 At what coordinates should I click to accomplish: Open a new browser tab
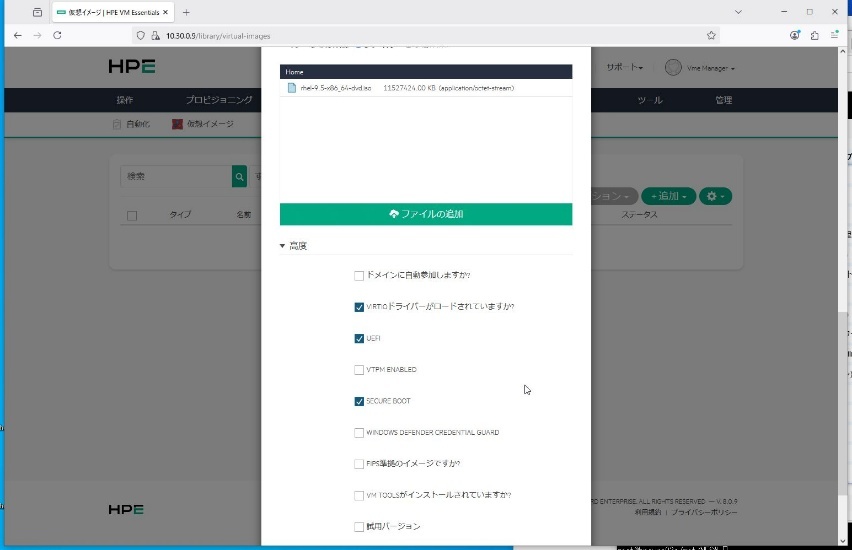[186, 12]
